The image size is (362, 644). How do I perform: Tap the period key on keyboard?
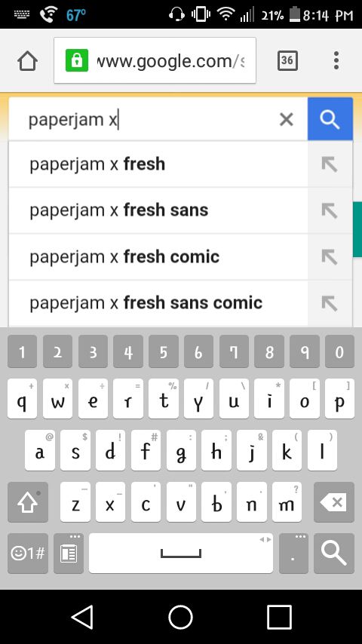coord(293,554)
